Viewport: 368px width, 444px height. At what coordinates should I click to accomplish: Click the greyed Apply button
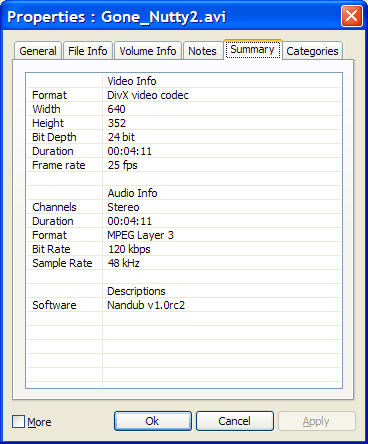pyautogui.click(x=317, y=421)
